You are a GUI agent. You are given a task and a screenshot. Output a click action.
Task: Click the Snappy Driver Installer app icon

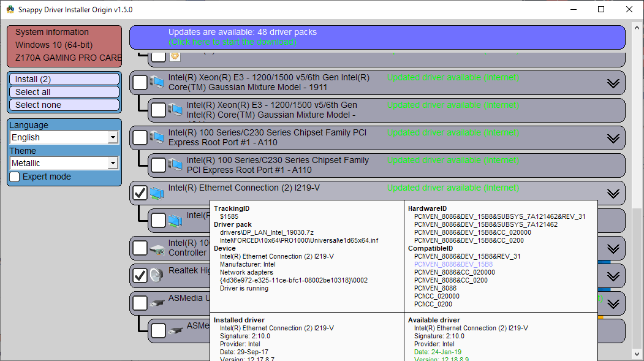(10, 9)
